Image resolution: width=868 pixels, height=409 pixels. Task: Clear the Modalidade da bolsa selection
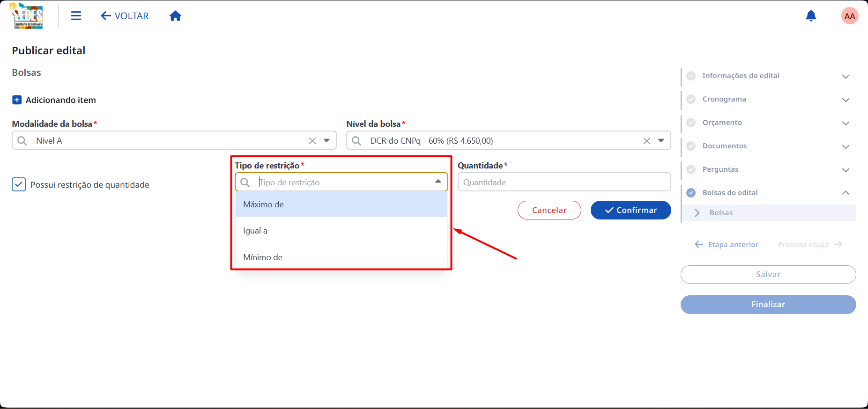pos(312,141)
